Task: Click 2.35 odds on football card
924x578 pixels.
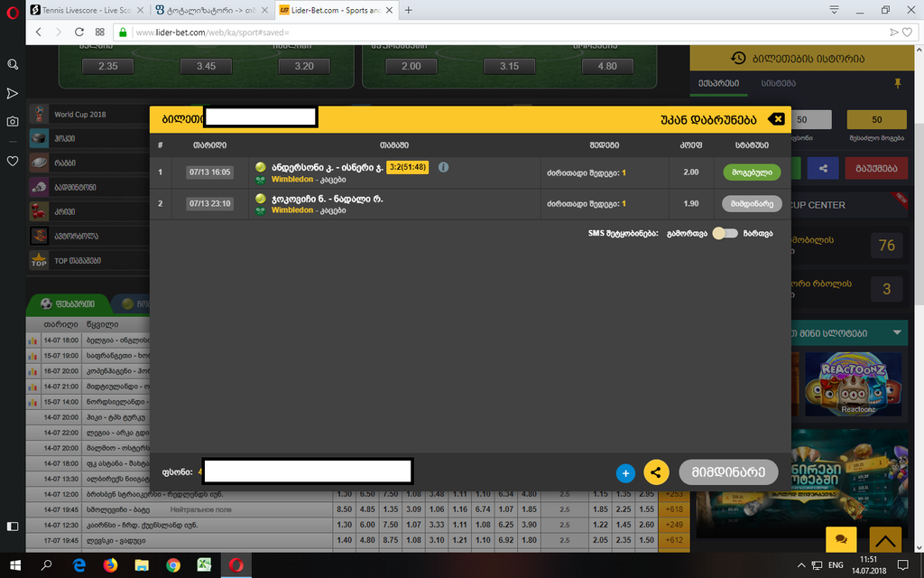Action: click(108, 66)
